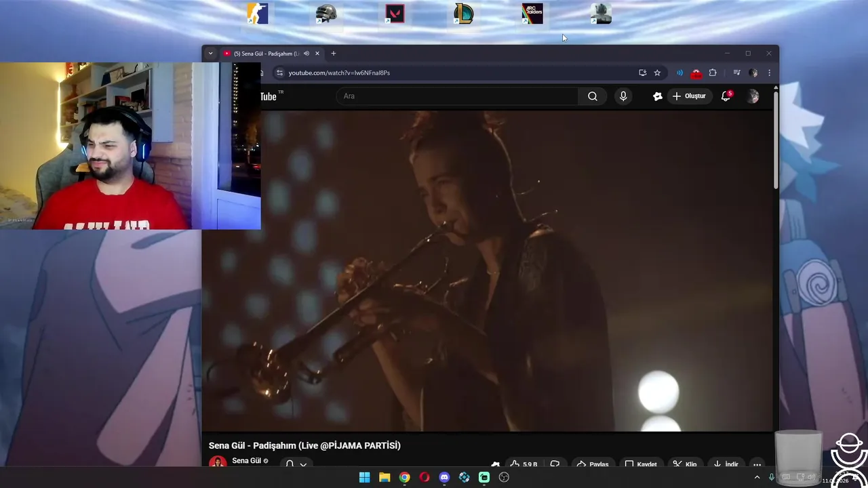Start voice search with microphone
This screenshot has height=488, width=868.
tap(623, 96)
